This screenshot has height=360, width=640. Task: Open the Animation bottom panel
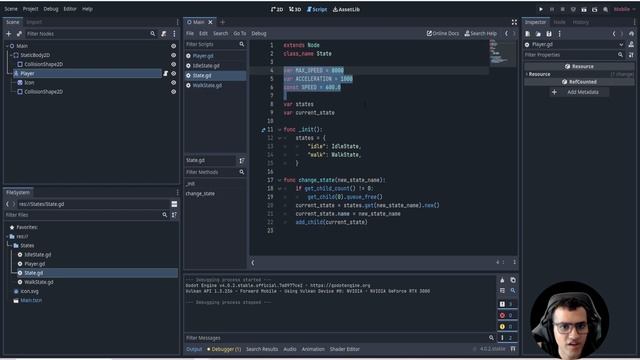(313, 349)
